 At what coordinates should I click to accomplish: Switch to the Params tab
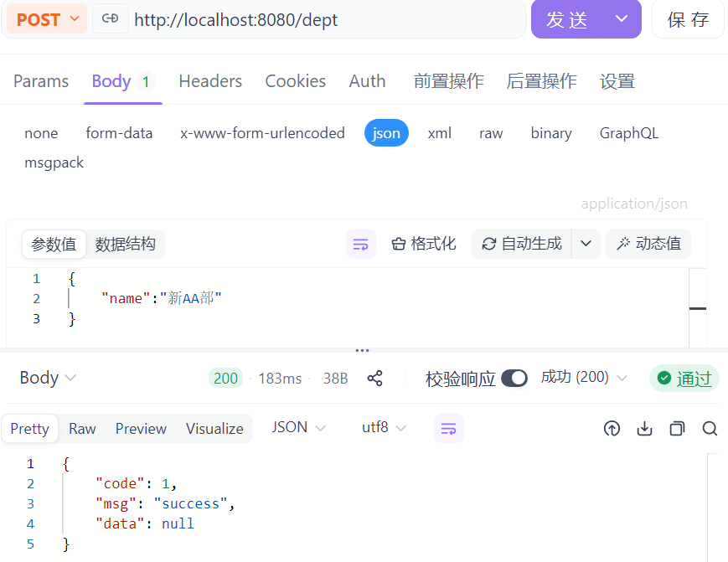click(x=41, y=81)
